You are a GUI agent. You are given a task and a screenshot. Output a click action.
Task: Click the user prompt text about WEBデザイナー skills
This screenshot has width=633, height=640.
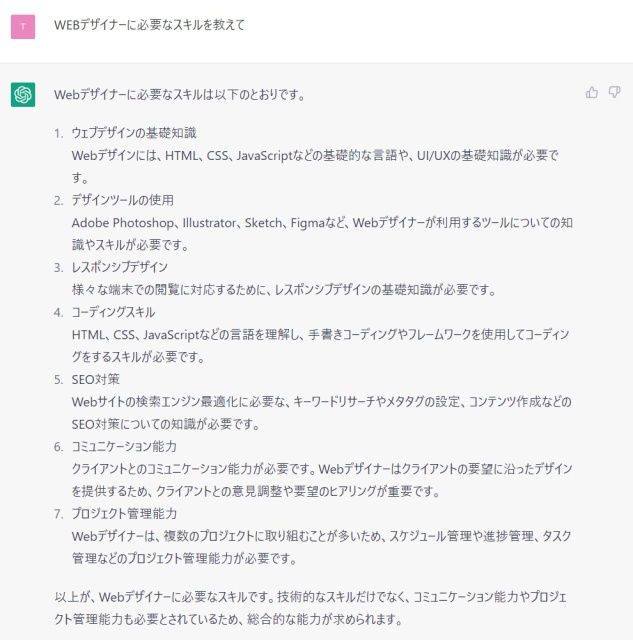pyautogui.click(x=149, y=25)
